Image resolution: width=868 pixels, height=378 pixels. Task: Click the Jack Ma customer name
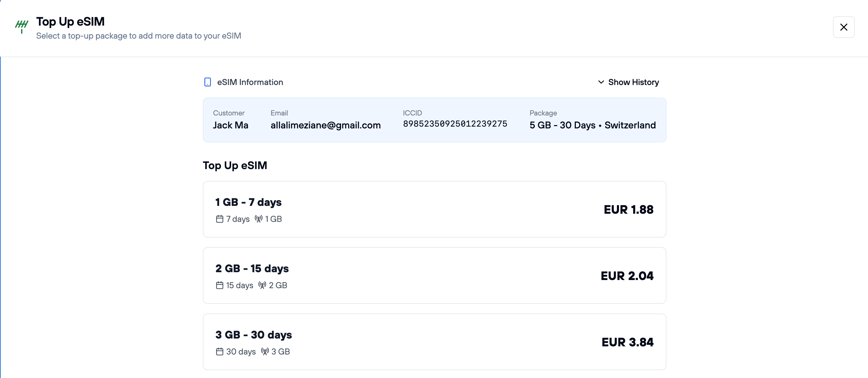pyautogui.click(x=231, y=125)
